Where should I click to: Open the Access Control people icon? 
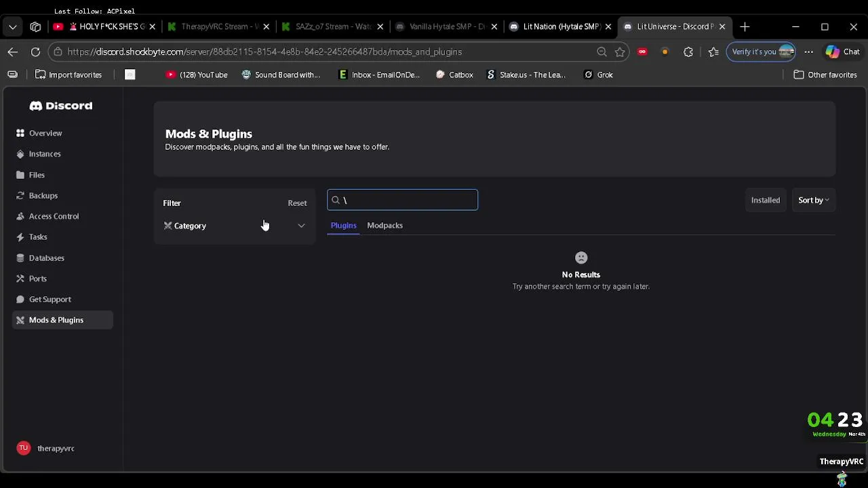[20, 216]
